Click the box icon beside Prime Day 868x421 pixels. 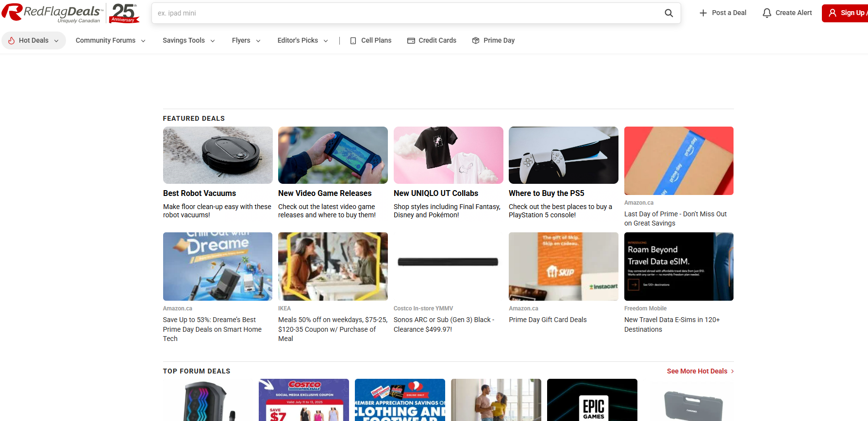476,41
